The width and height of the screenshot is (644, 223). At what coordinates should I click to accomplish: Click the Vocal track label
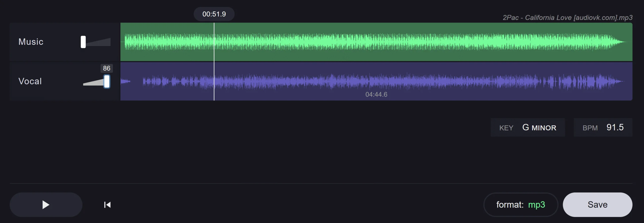(30, 81)
